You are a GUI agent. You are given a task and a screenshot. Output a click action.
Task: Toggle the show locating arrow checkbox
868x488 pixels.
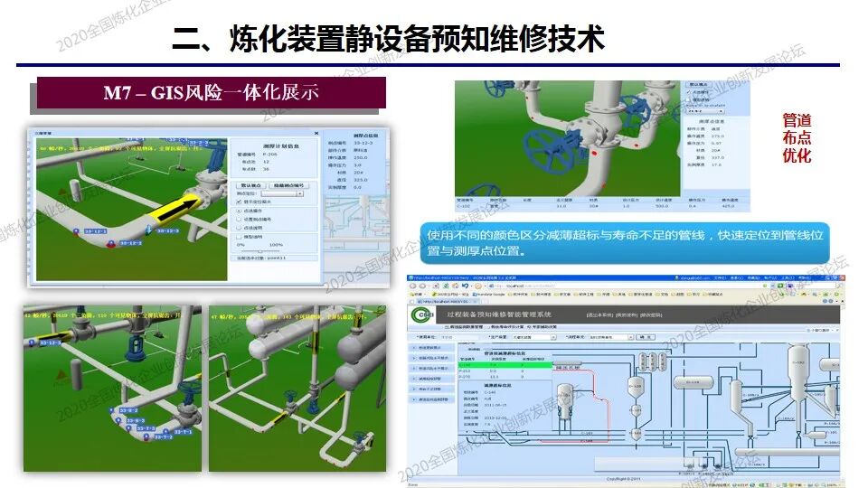pyautogui.click(x=239, y=202)
